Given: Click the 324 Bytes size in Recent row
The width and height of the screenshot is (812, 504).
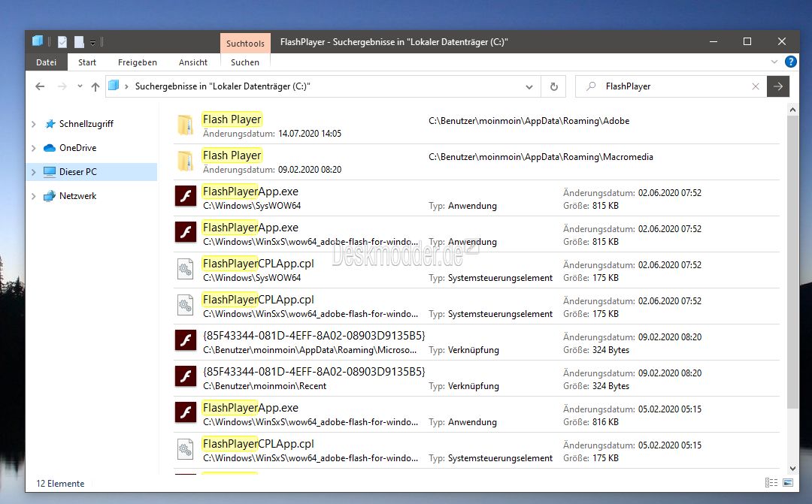Looking at the screenshot, I should coord(611,386).
